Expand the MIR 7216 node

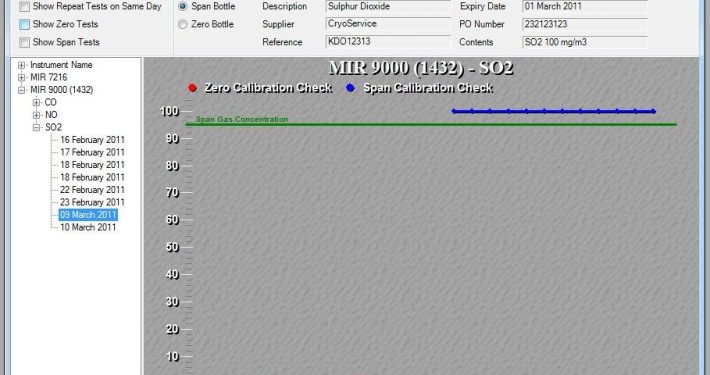coord(21,77)
